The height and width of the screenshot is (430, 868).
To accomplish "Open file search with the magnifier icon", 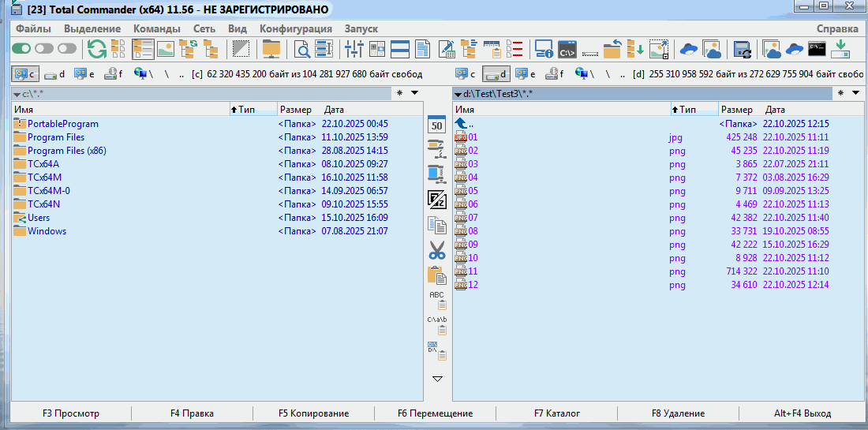I will 302,49.
